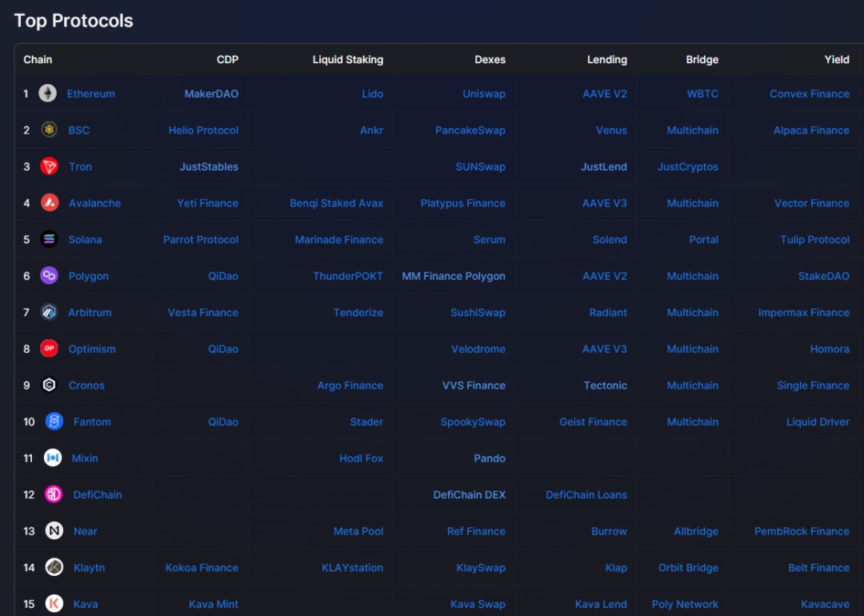
Task: Click the Cronos hexagon logo icon
Action: click(x=50, y=386)
